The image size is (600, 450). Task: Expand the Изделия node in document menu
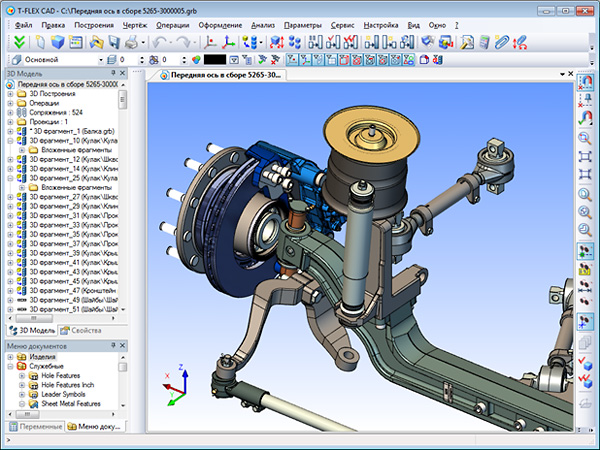(10, 357)
